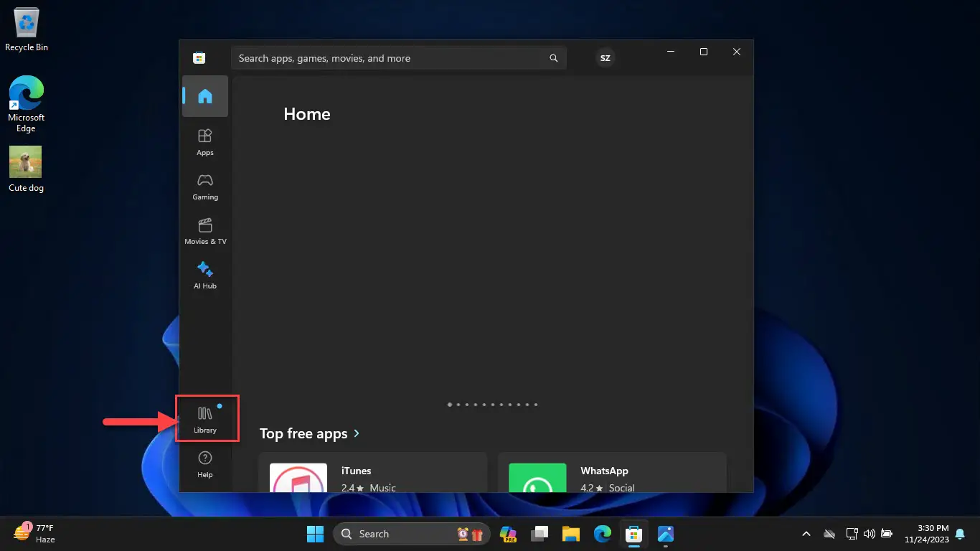Click the Recycle Bin desktop icon

coord(27,31)
